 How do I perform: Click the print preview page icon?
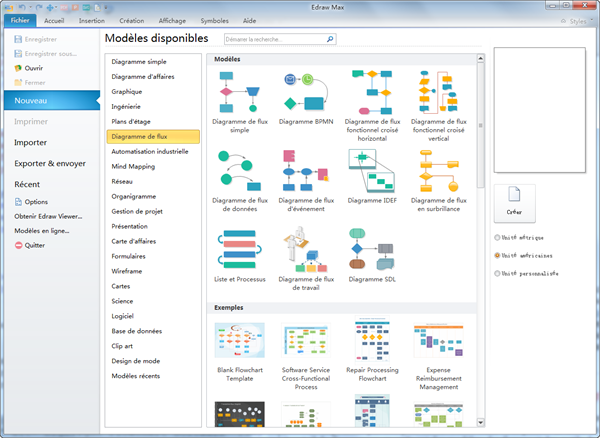coord(98,7)
